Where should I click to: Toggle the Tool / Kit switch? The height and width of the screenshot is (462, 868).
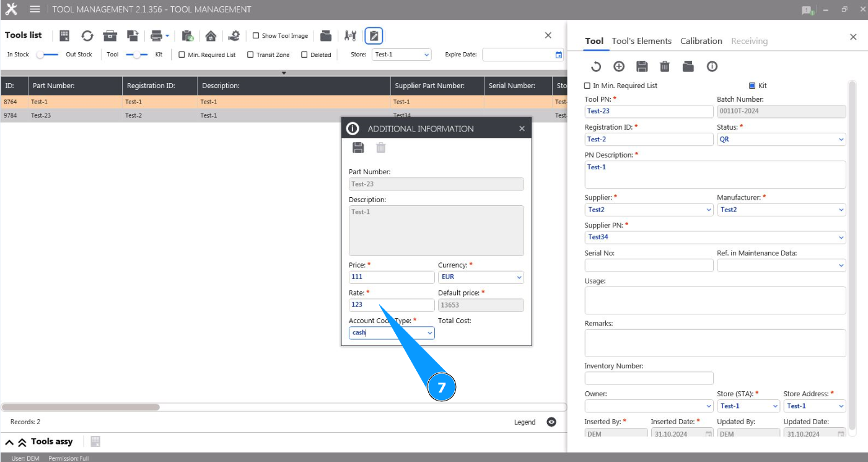pyautogui.click(x=137, y=55)
